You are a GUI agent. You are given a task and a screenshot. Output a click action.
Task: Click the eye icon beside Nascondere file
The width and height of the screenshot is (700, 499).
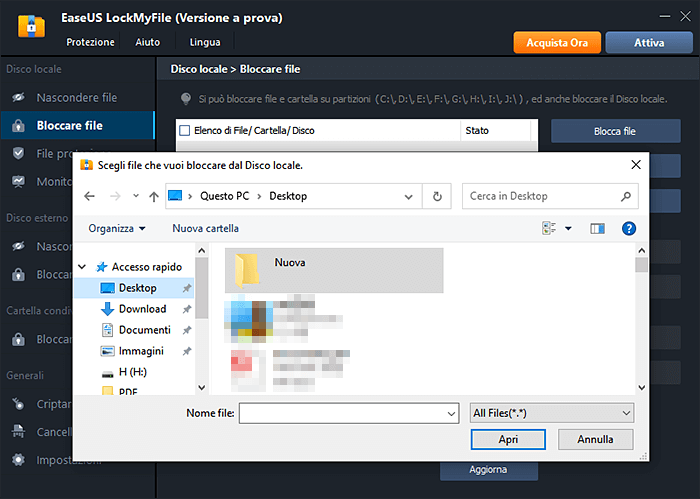pyautogui.click(x=18, y=97)
